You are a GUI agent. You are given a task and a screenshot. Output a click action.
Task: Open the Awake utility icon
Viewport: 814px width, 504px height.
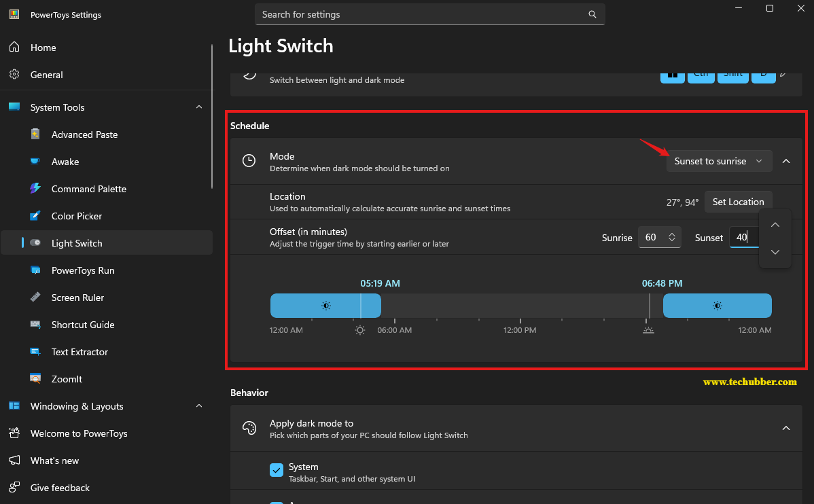point(35,162)
